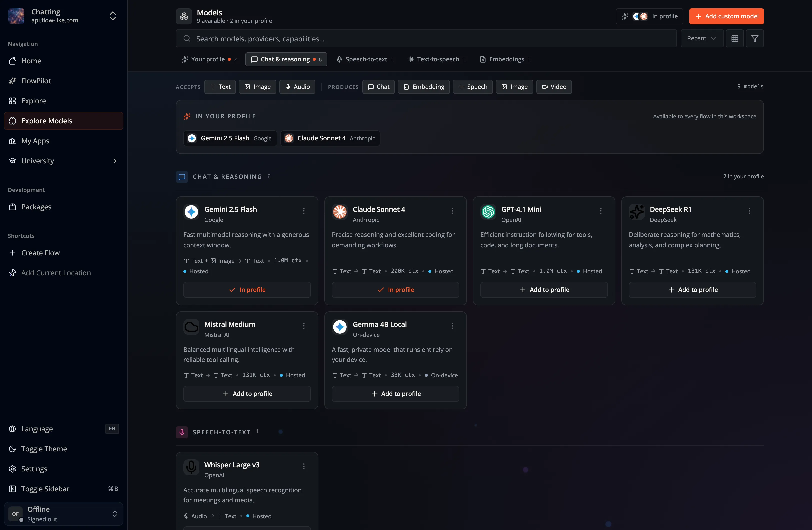Toggle the Image produces filter
The image size is (812, 530).
[x=514, y=87]
